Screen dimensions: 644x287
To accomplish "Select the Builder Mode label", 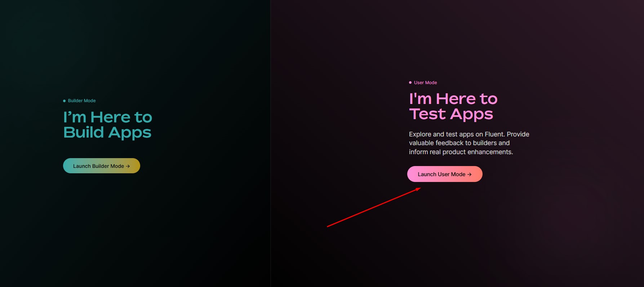I will coord(82,101).
